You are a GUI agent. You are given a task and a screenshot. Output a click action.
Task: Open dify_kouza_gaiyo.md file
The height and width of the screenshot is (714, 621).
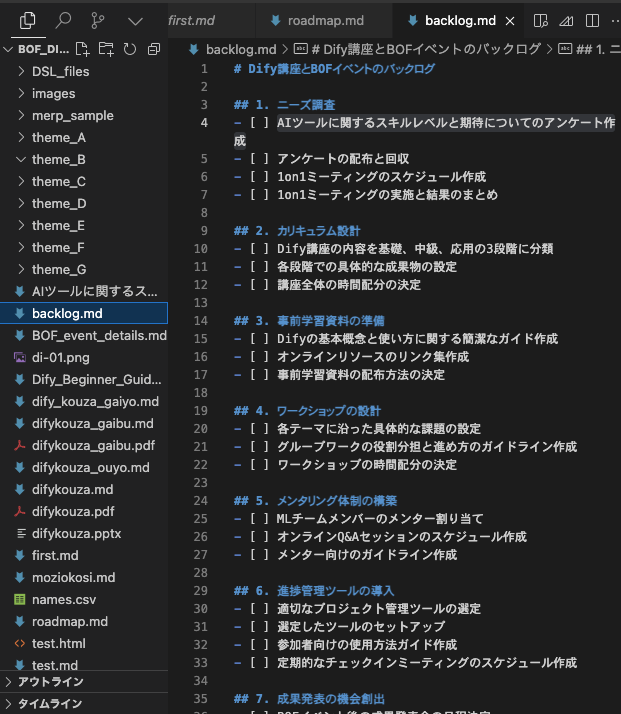(84, 402)
